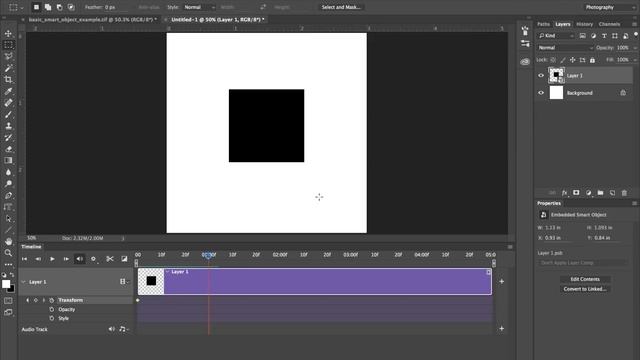
Task: Select the Magic Wand tool
Action: point(8,68)
